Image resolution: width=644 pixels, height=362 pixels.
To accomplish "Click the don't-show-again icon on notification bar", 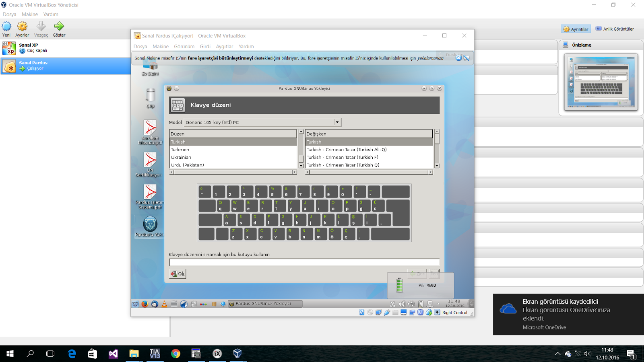I will click(466, 58).
